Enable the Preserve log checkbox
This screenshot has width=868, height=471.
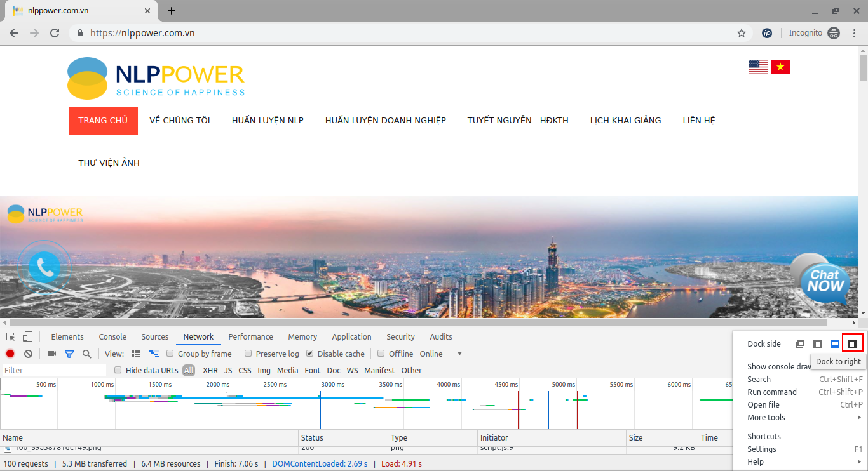pyautogui.click(x=248, y=354)
